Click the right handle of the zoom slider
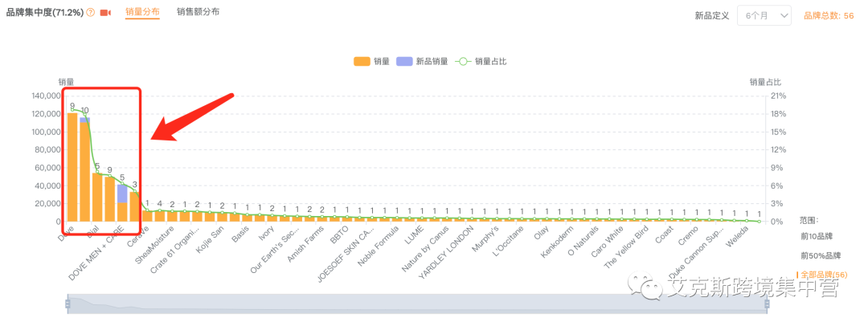Image resolution: width=868 pixels, height=326 pixels. [767, 304]
